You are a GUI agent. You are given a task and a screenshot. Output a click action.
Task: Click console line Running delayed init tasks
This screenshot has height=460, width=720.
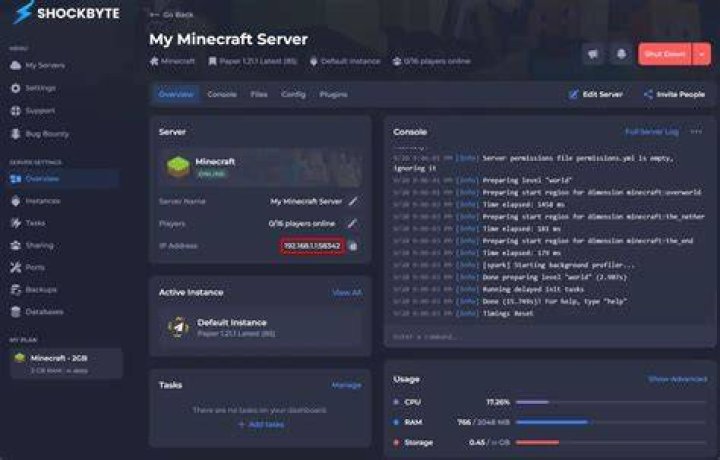(533, 289)
